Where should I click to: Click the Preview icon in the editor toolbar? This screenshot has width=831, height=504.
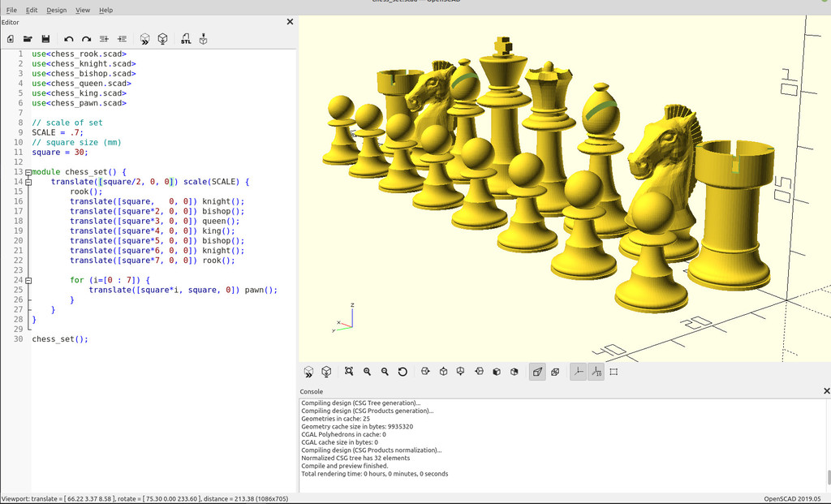(x=144, y=39)
